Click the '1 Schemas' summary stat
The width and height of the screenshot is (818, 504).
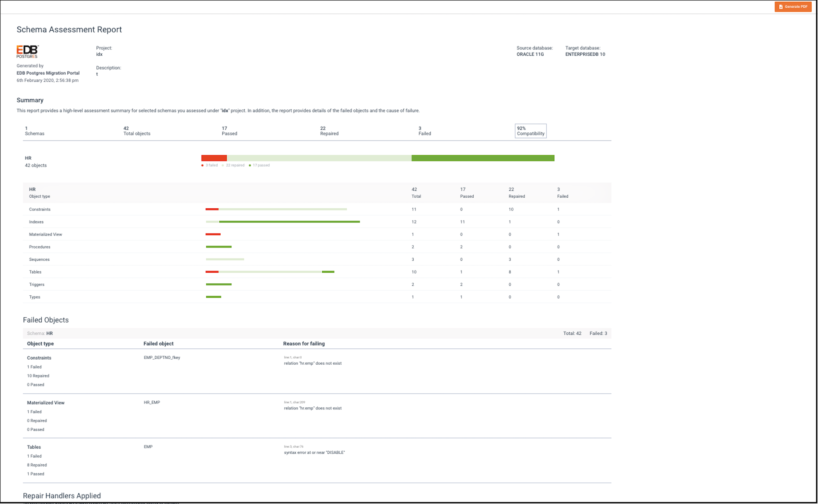point(35,131)
